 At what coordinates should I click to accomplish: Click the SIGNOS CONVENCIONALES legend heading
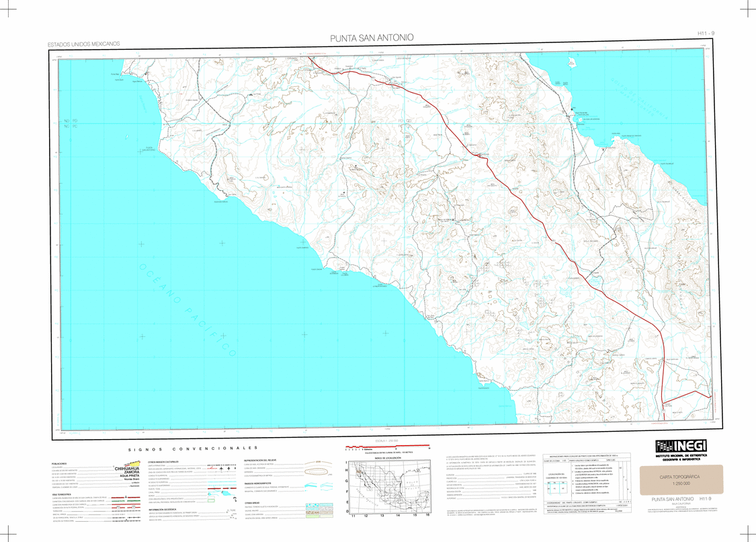coord(193,449)
